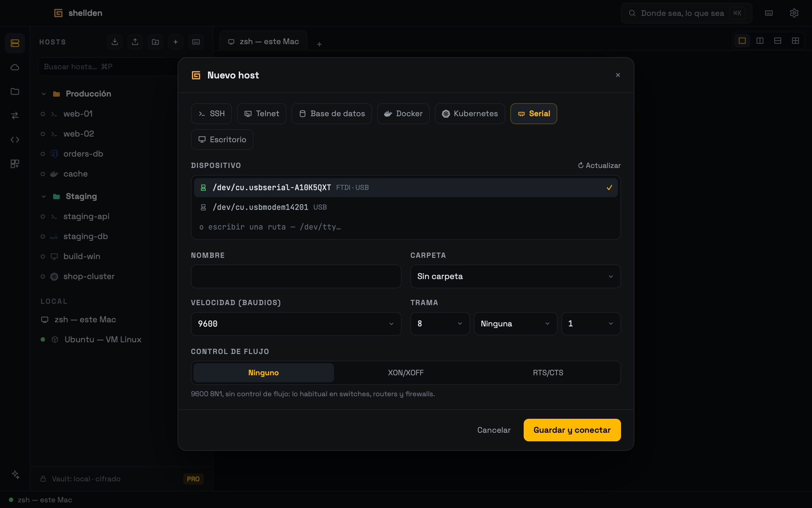
Task: Open the port forwarding arrows sidebar icon
Action: [15, 116]
